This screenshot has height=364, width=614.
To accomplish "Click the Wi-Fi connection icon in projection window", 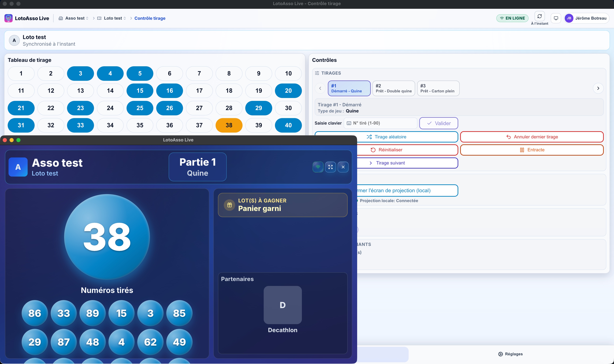I will point(318,167).
